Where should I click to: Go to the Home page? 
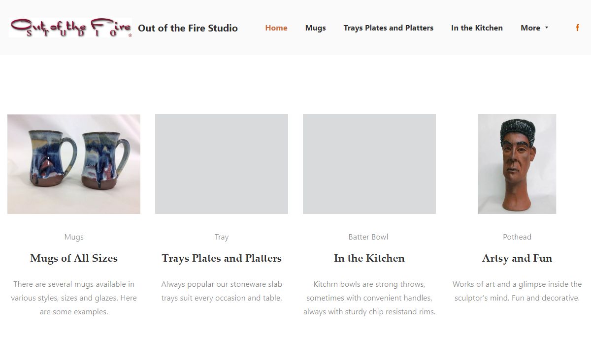[276, 28]
